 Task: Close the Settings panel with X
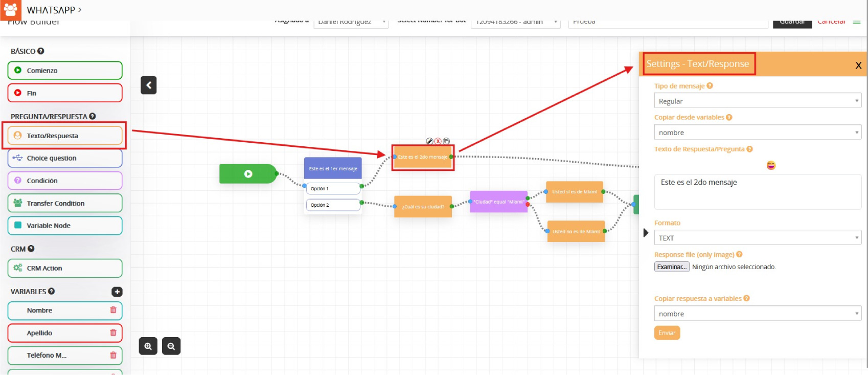pyautogui.click(x=858, y=65)
